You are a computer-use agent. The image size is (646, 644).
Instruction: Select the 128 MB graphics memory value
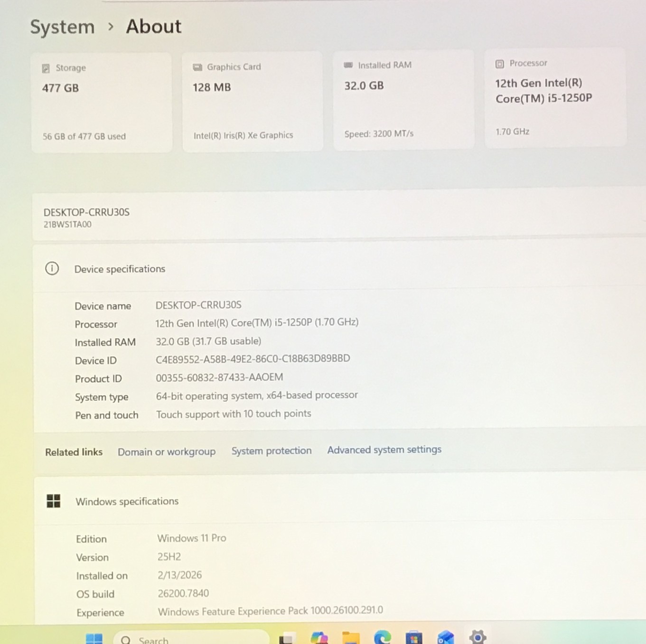(212, 87)
